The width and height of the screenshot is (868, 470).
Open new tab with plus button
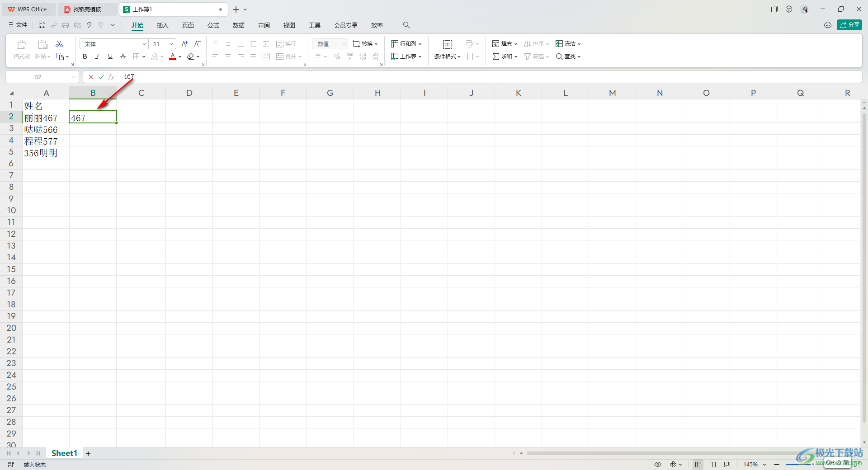click(x=236, y=9)
